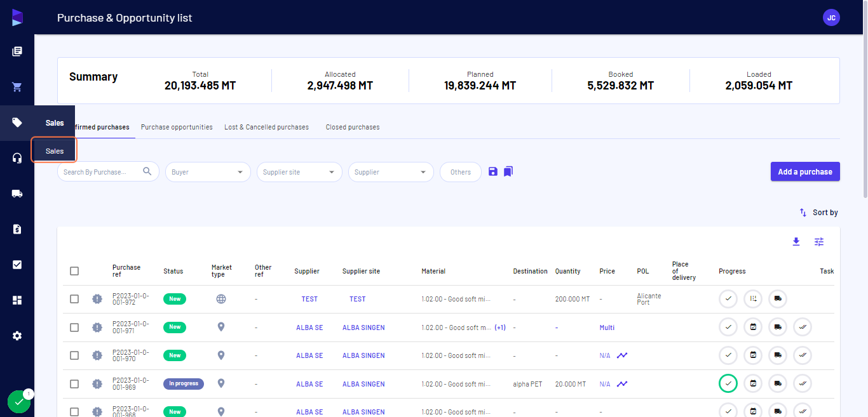Click the In progress status badge
Image resolution: width=868 pixels, height=417 pixels.
(184, 383)
